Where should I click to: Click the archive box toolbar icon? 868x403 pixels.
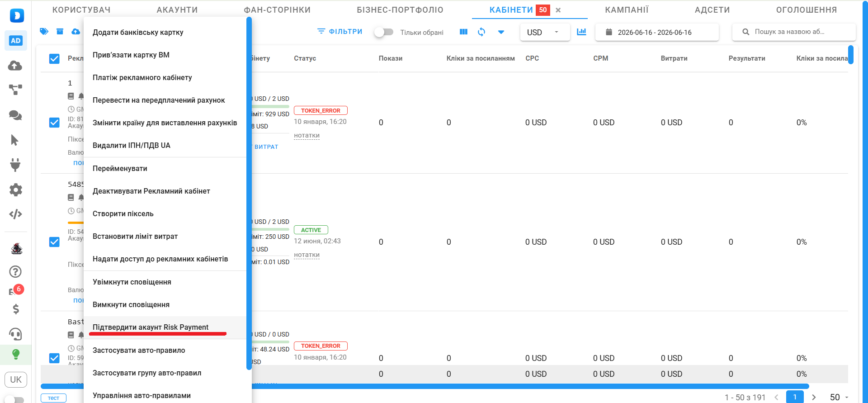pyautogui.click(x=60, y=31)
